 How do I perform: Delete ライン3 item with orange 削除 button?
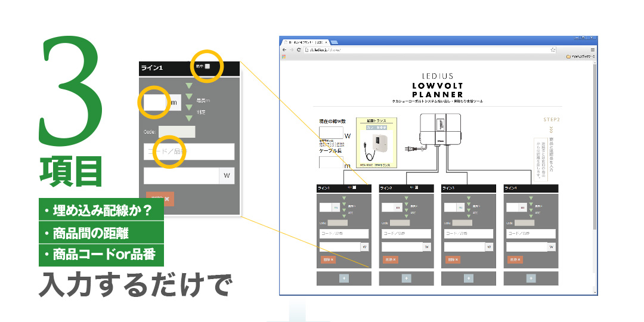453,259
